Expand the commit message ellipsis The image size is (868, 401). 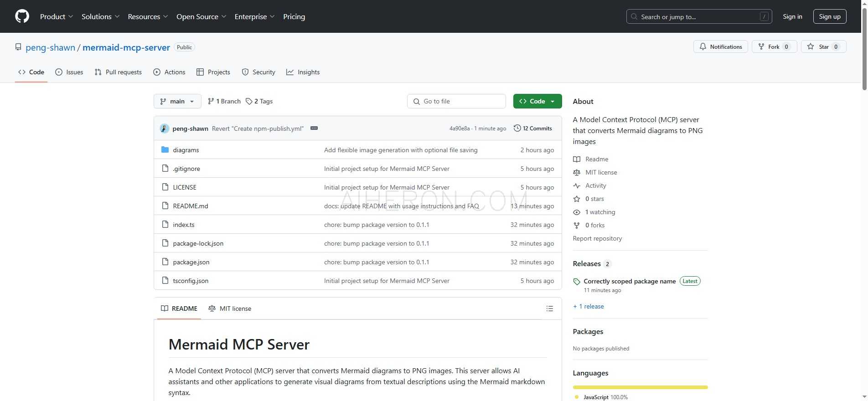tap(314, 128)
